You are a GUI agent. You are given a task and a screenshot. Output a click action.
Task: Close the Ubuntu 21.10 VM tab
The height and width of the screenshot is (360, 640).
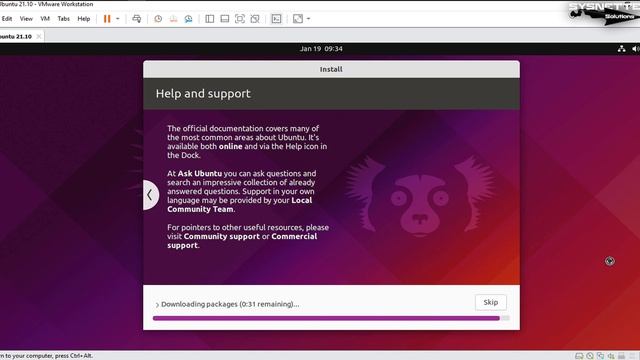pyautogui.click(x=39, y=36)
